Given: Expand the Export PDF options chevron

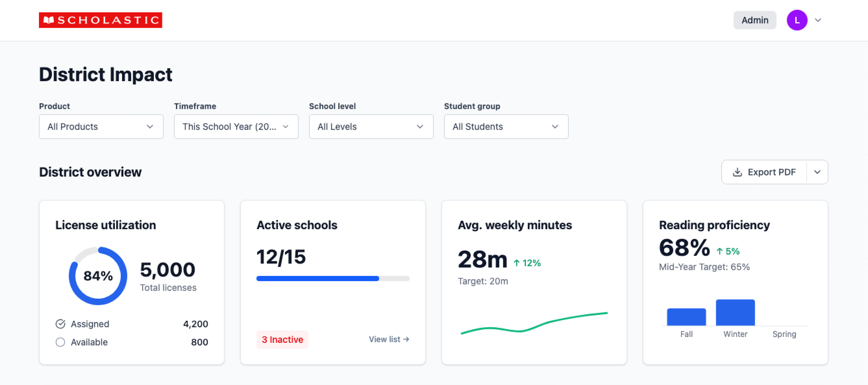Looking at the screenshot, I should [817, 172].
